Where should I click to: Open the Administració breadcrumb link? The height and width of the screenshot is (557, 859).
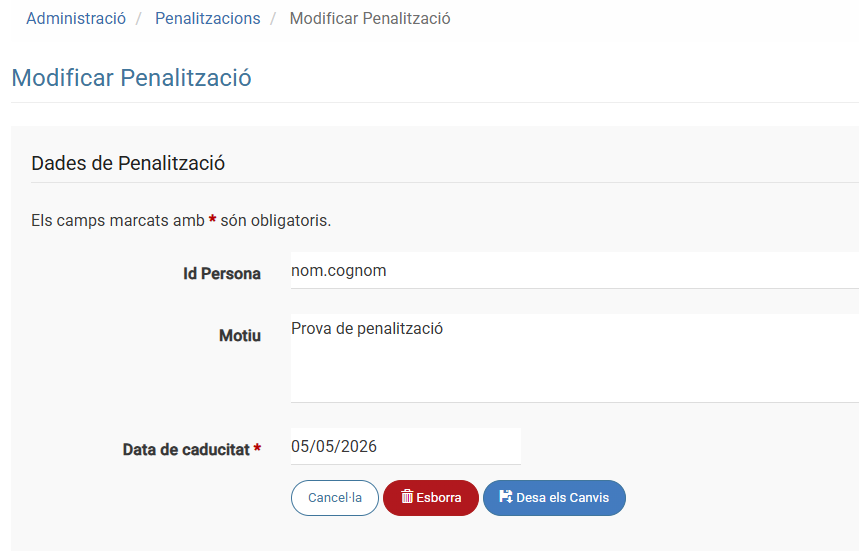pyautogui.click(x=76, y=18)
